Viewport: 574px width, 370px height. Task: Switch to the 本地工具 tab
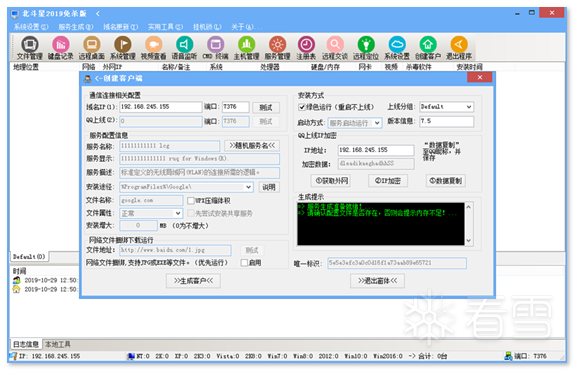coord(57,344)
